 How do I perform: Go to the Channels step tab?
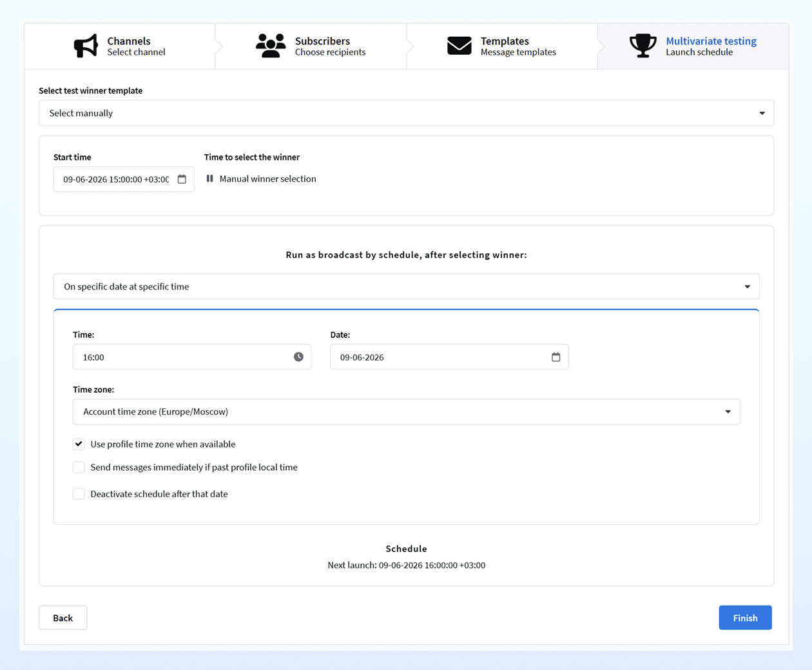(x=120, y=46)
